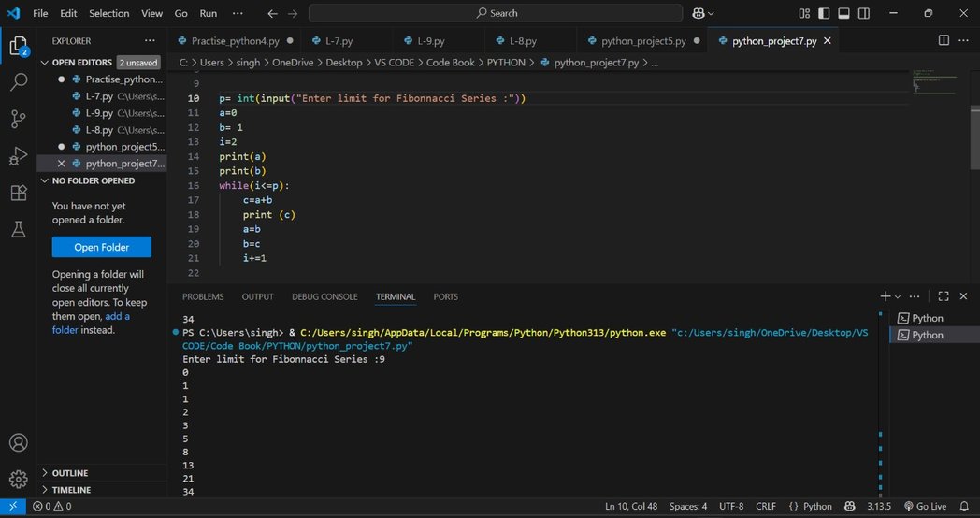980x518 pixels.
Task: Open the Search view in activity bar
Action: click(19, 82)
